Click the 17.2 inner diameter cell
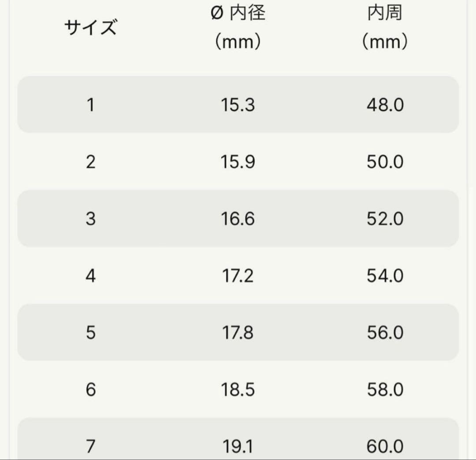The image size is (476, 460). [x=238, y=276]
